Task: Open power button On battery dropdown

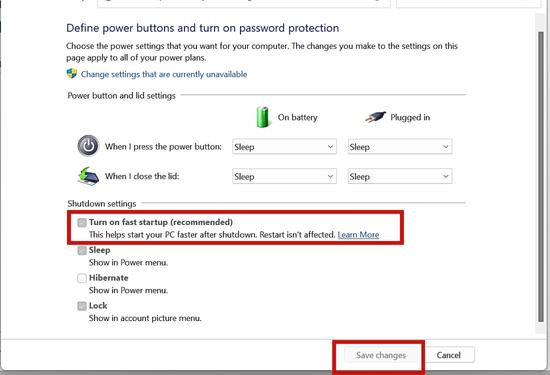Action: tap(284, 147)
